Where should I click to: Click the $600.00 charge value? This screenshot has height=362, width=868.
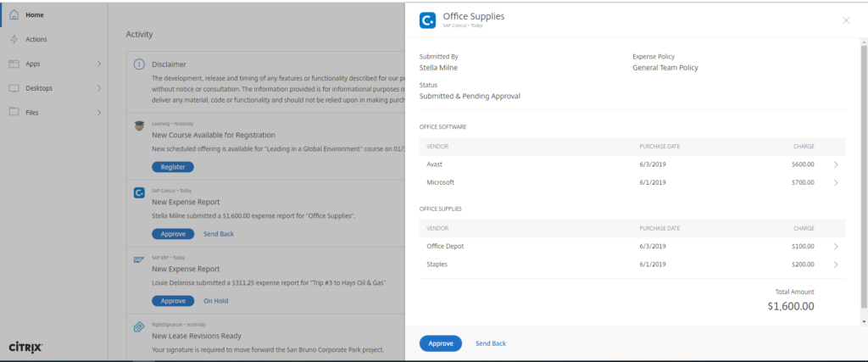[x=803, y=164]
